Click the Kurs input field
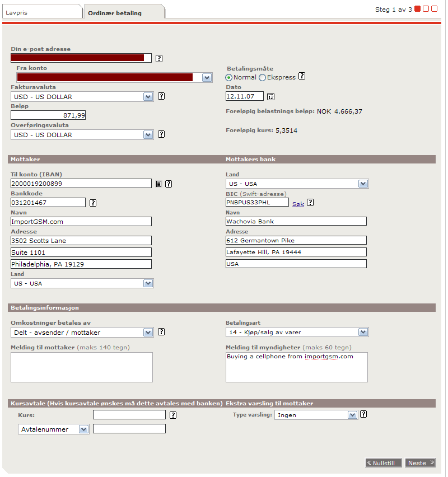This screenshot has height=477, width=448. tap(129, 415)
